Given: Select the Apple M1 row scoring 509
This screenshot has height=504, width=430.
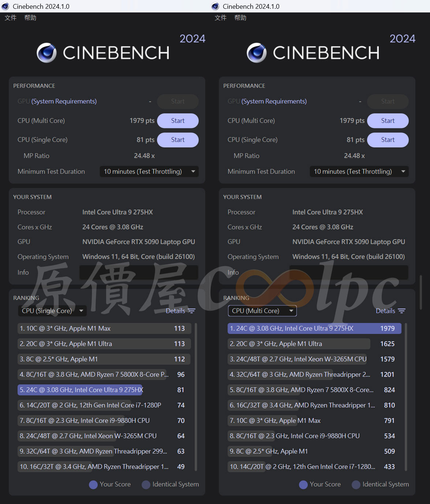Looking at the screenshot, I should [314, 451].
